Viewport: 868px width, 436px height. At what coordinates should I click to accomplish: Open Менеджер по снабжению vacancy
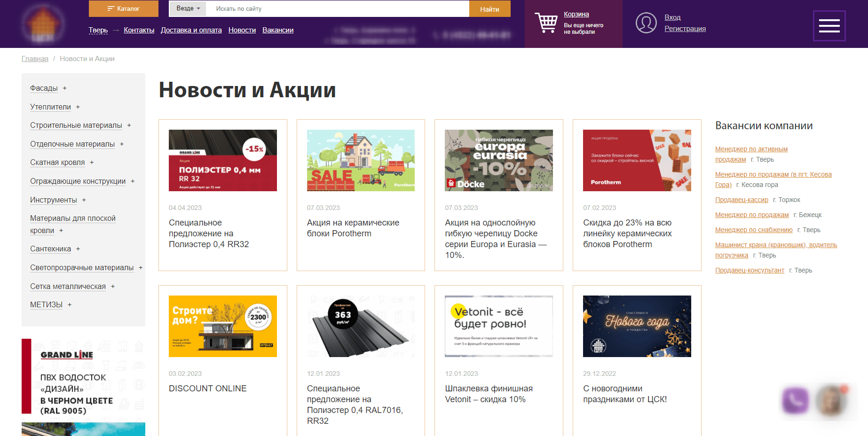(754, 230)
